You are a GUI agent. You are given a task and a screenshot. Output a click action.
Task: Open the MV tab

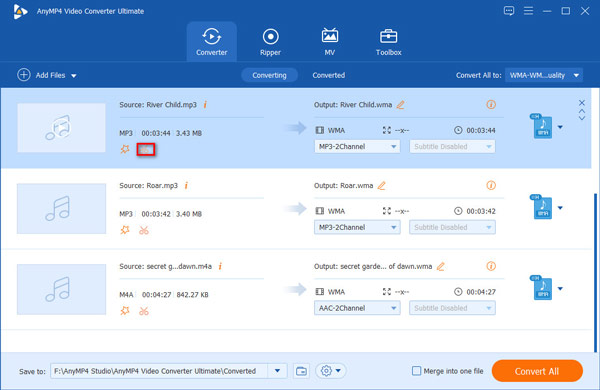[329, 41]
